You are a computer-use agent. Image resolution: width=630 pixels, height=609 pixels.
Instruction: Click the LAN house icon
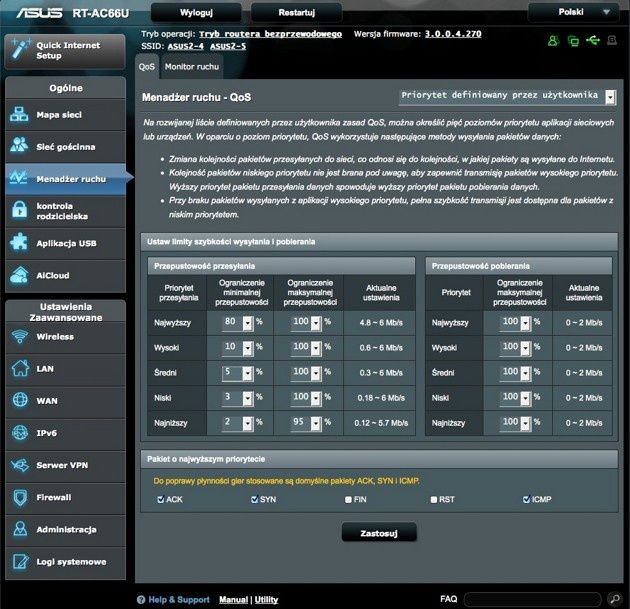pos(20,368)
